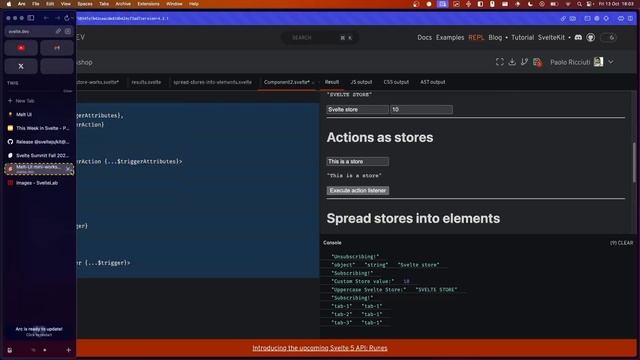Open the SvelteKit link
This screenshot has height=360, width=640.
[551, 38]
